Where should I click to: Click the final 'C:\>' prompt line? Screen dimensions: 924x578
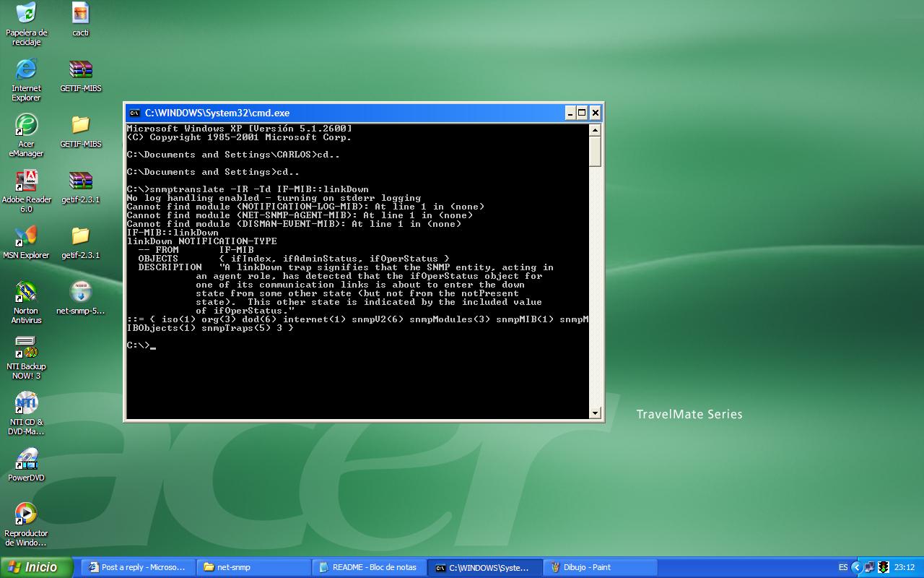click(141, 345)
